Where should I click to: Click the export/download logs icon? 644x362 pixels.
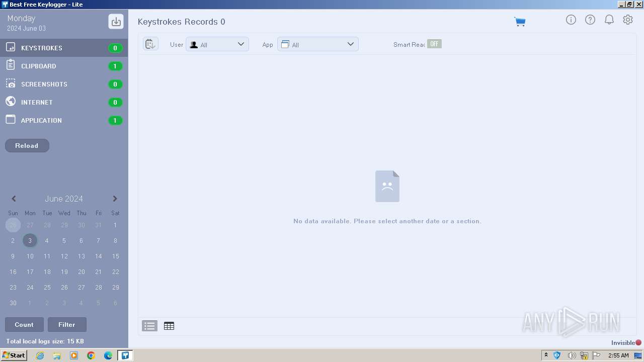point(116,22)
